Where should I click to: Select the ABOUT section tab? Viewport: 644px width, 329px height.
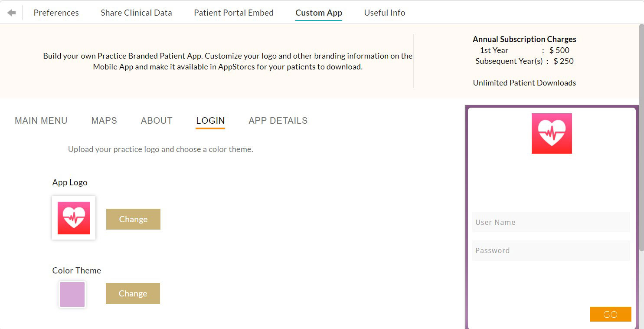click(x=157, y=121)
